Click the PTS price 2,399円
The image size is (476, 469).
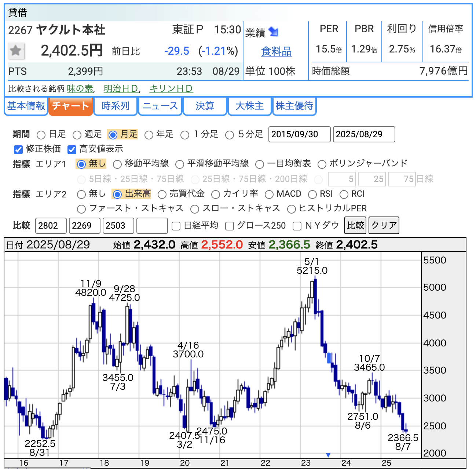(x=85, y=71)
